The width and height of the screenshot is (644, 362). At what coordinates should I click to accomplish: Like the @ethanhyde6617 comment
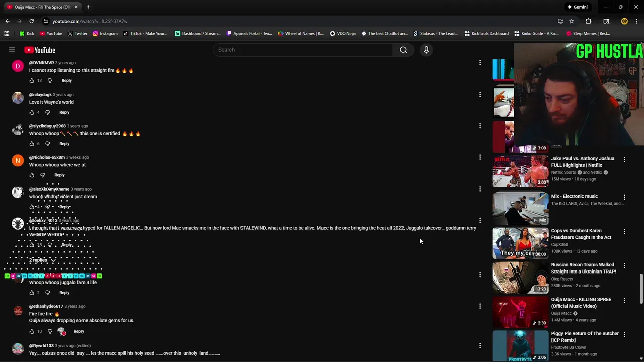coord(32,331)
